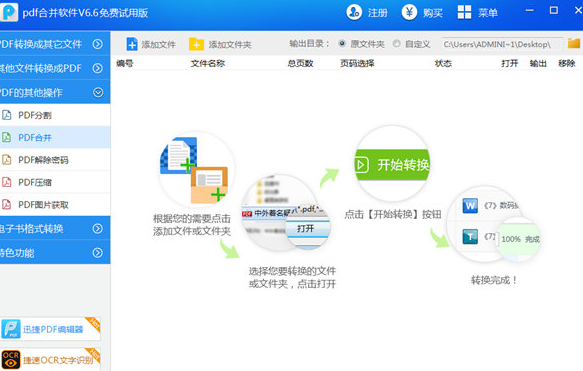The height and width of the screenshot is (371, 583).
Task: Click the add files illustration circle
Action: 196,170
